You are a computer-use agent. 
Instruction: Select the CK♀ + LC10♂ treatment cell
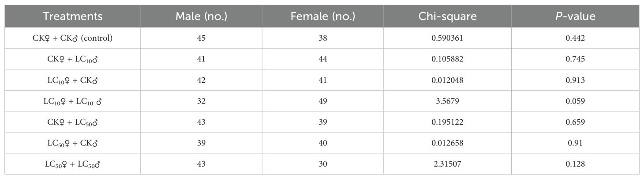click(73, 59)
